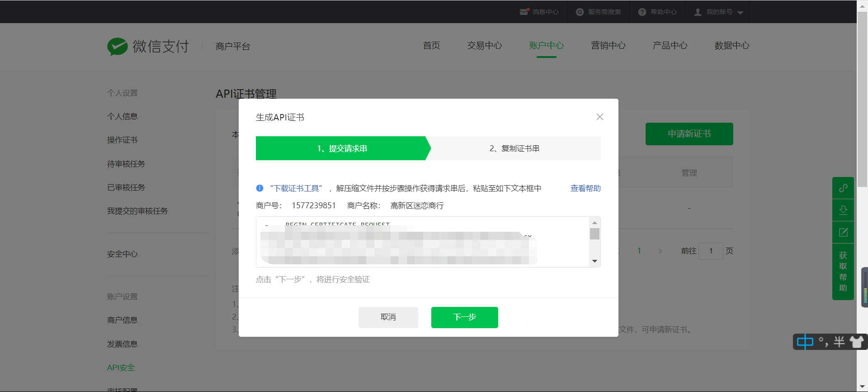The height and width of the screenshot is (392, 868).
Task: Click the IME Chinese mode 中 icon
Action: click(x=805, y=342)
